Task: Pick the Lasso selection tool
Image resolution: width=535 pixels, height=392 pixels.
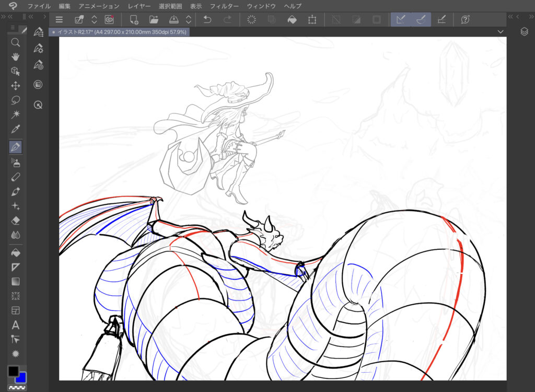Action: tap(16, 100)
